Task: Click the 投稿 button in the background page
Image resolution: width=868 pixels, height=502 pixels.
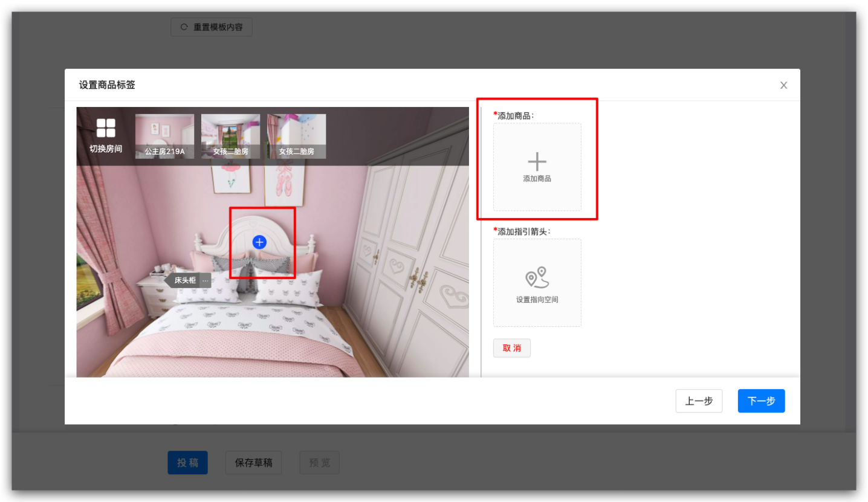Action: coord(187,463)
